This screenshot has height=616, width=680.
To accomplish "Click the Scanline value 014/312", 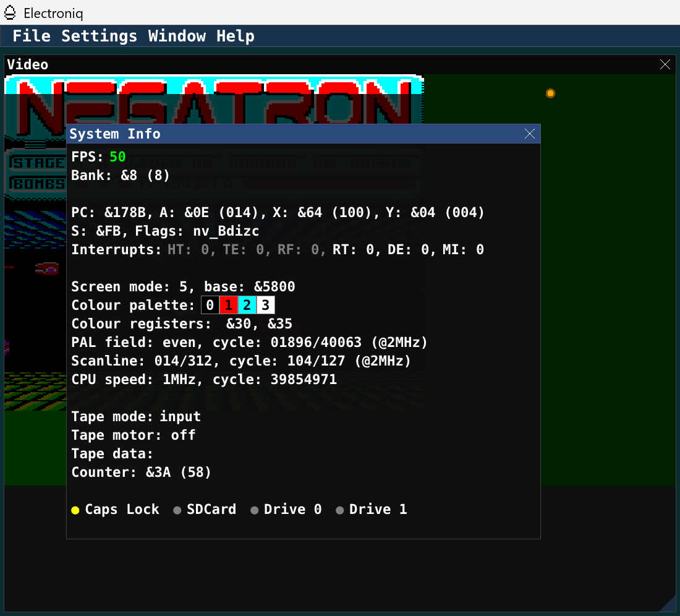I will click(x=183, y=361).
